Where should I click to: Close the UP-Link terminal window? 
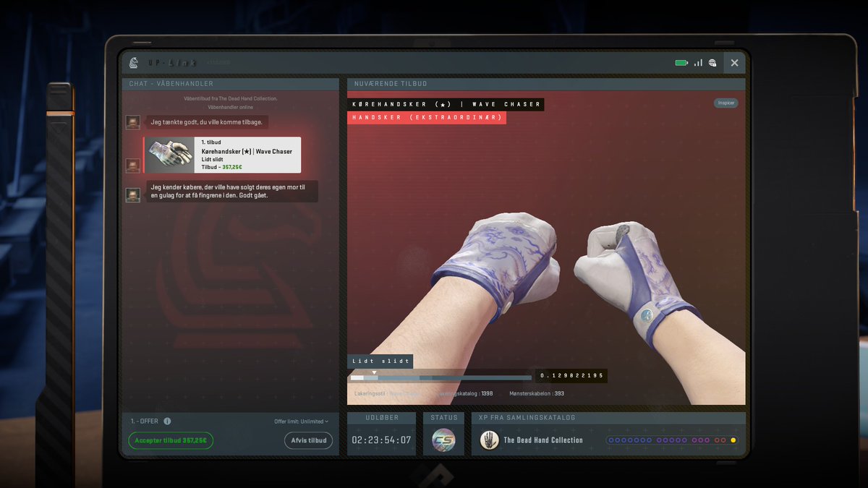pos(734,63)
